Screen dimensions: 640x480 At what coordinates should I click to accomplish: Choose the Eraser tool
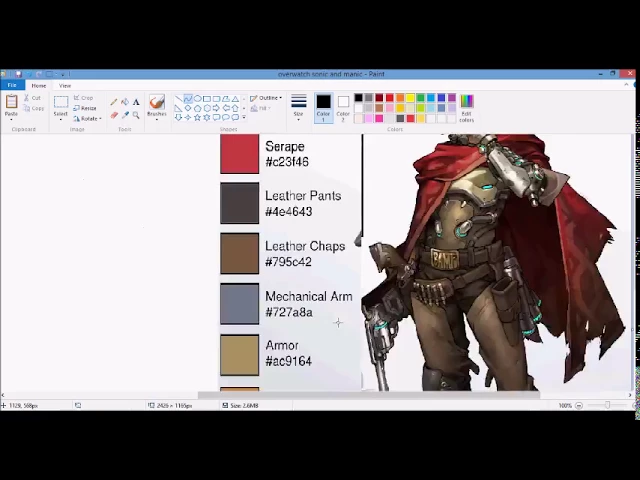click(x=114, y=114)
